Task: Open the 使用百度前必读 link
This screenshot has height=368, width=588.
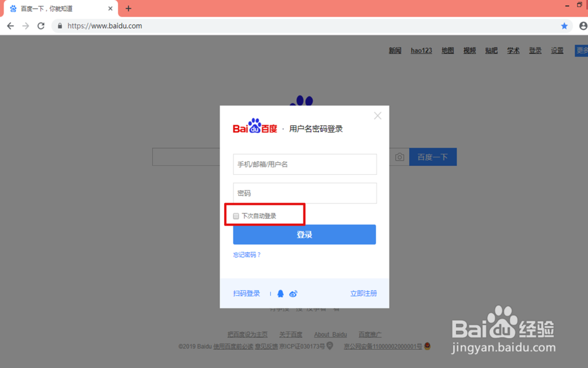Action: (233, 346)
